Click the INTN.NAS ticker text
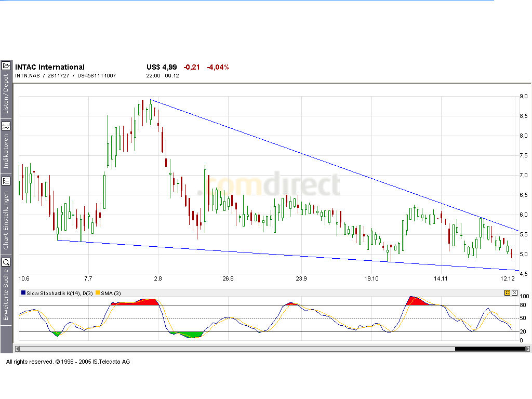Screen dimensions: 532x399 click(28, 76)
